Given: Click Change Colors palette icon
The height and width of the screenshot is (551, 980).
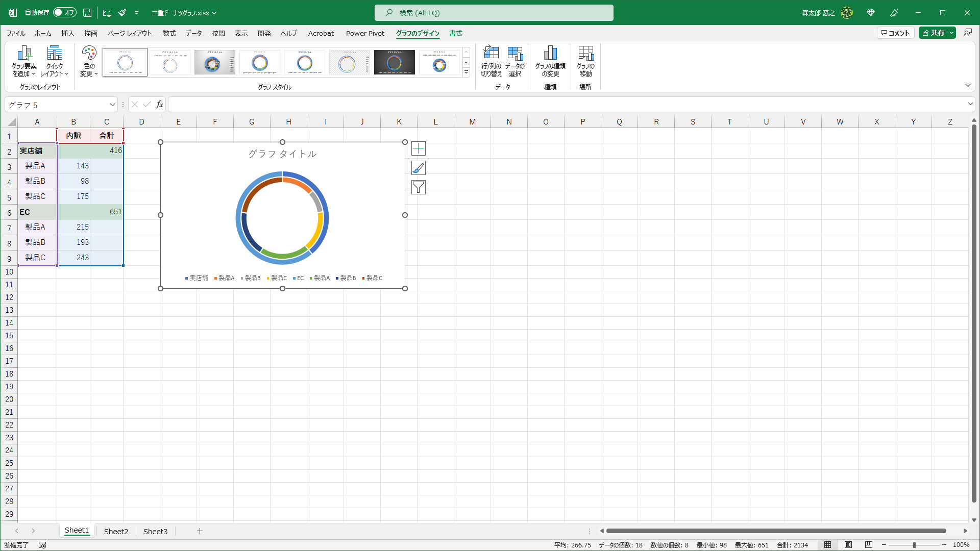Looking at the screenshot, I should pyautogui.click(x=89, y=53).
